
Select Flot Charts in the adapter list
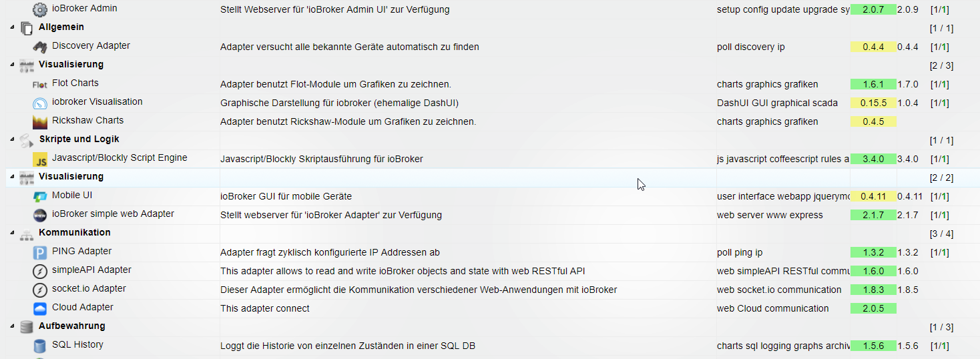pos(75,83)
